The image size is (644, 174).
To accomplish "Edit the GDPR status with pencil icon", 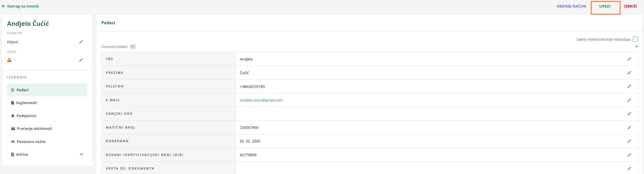I will [81, 60].
